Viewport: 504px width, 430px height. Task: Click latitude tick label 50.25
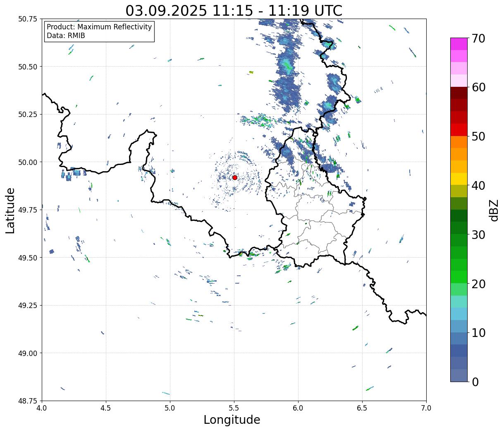click(28, 115)
